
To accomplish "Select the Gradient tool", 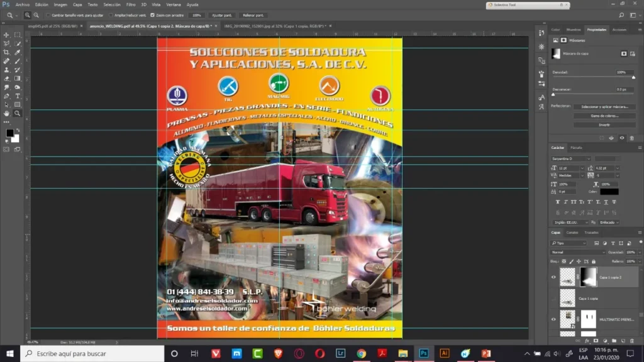I will (x=17, y=79).
